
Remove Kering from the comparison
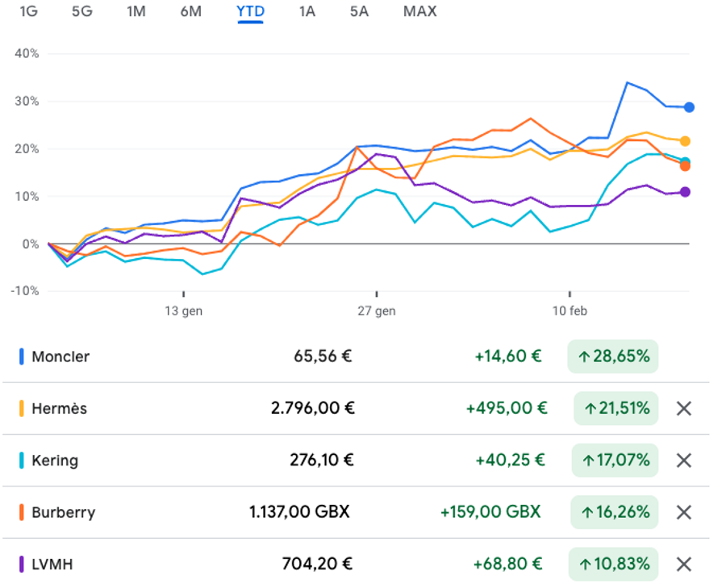point(684,461)
